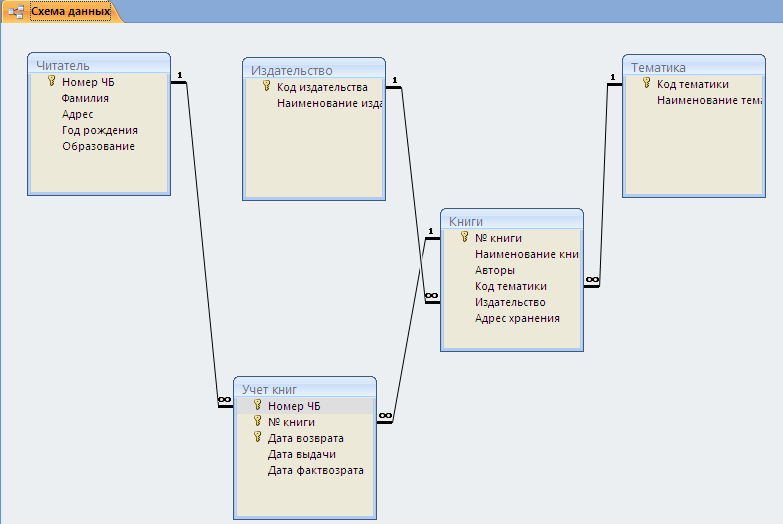Select the Дата возврата field
The width and height of the screenshot is (783, 524).
tap(305, 438)
